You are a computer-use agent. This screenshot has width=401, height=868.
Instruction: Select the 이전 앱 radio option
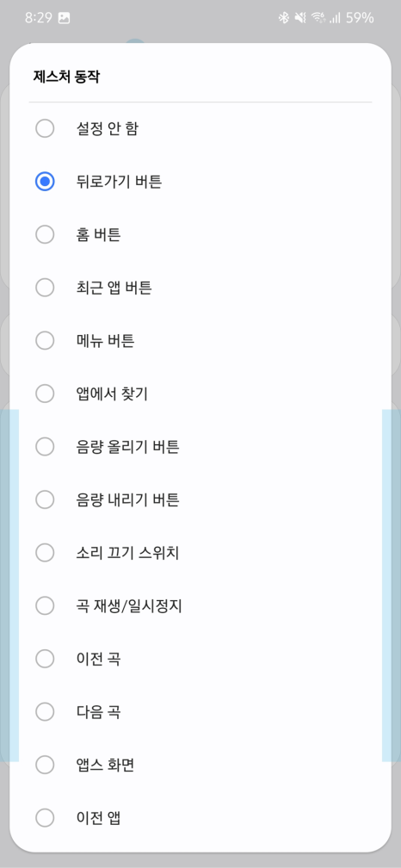click(x=200, y=818)
